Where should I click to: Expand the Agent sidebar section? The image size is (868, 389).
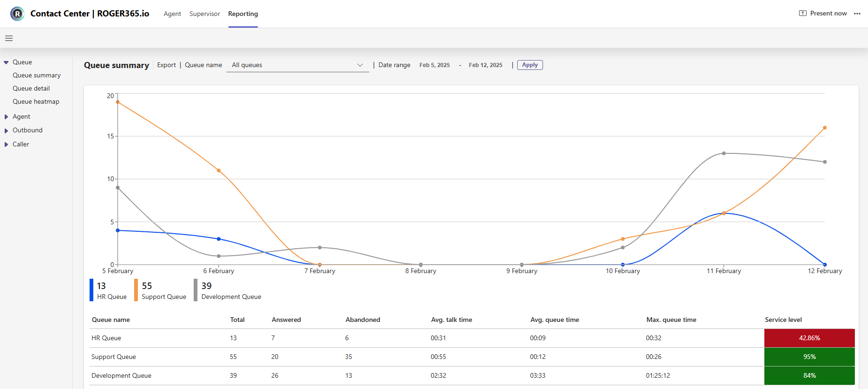pos(6,117)
